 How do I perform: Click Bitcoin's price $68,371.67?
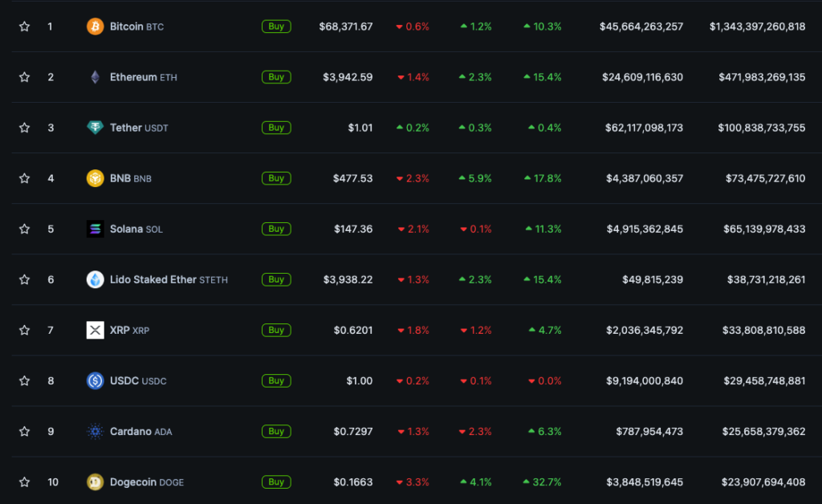click(x=345, y=26)
